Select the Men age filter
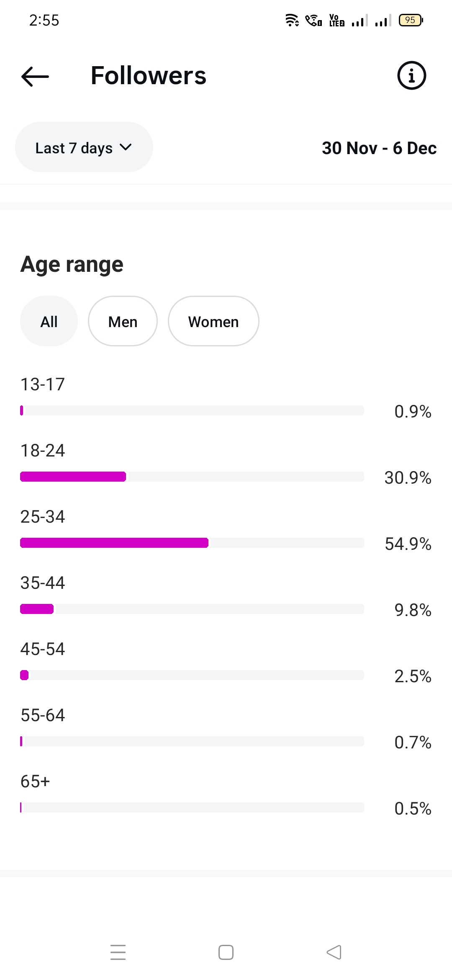The height and width of the screenshot is (980, 452). 123,322
